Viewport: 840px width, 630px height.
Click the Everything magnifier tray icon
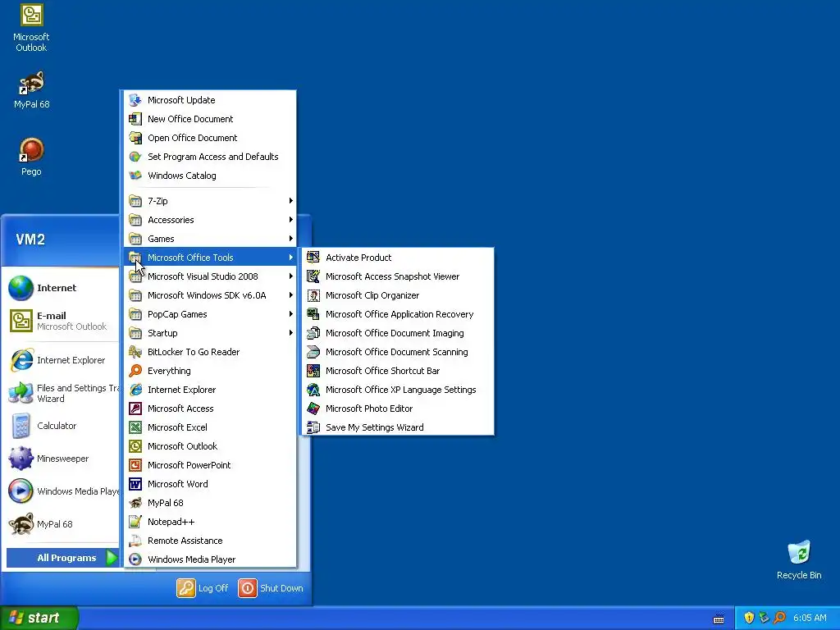click(x=779, y=618)
